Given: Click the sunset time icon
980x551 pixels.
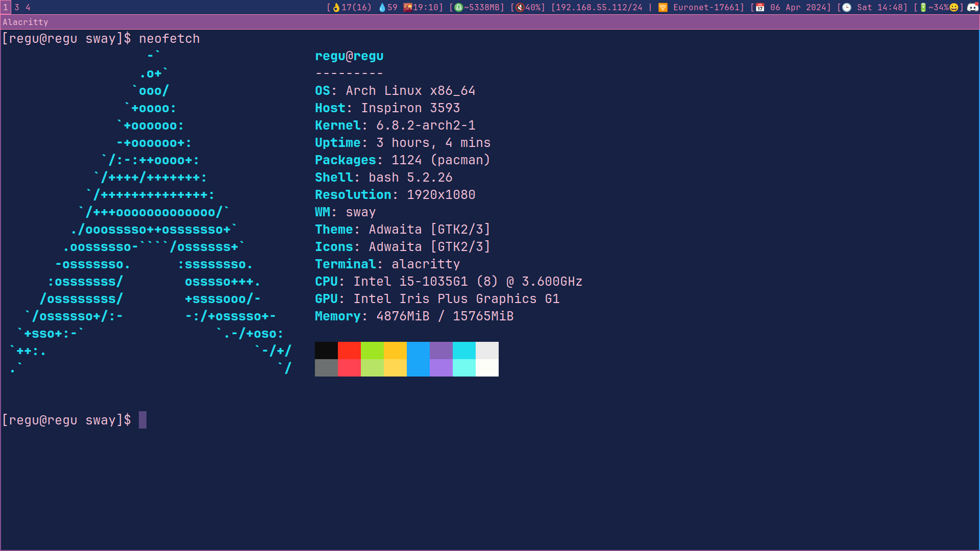Looking at the screenshot, I should click(407, 7).
